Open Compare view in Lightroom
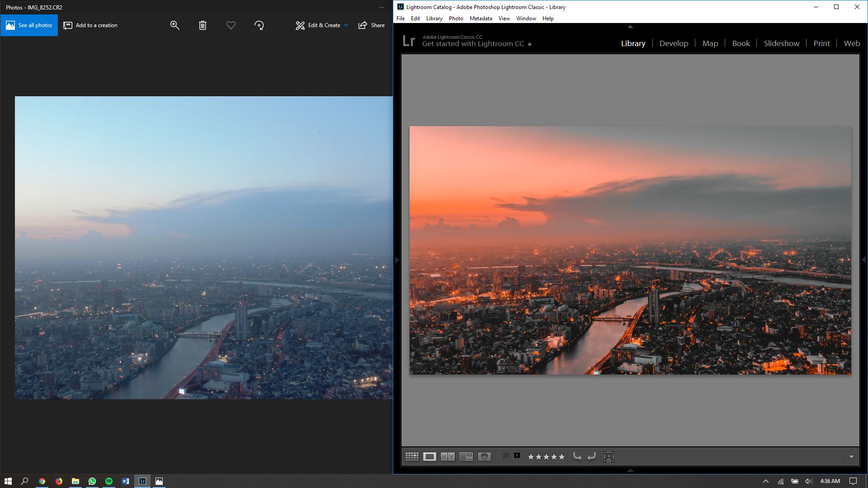Viewport: 868px width, 488px height. (x=448, y=456)
